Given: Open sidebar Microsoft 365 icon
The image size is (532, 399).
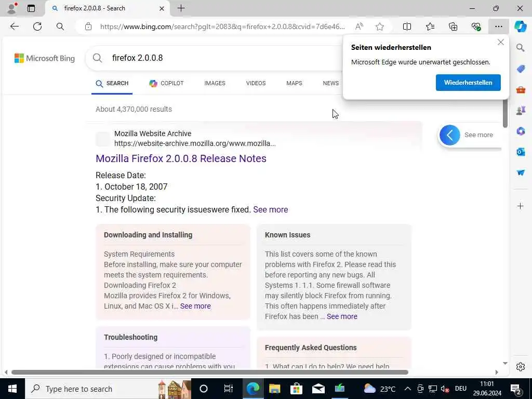Looking at the screenshot, I should pos(521,131).
